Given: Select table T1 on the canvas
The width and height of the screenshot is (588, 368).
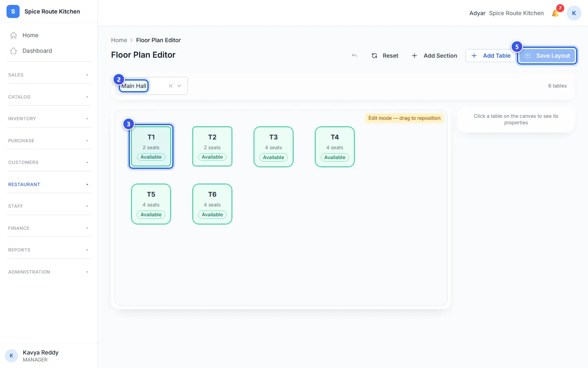Looking at the screenshot, I should click(x=151, y=147).
